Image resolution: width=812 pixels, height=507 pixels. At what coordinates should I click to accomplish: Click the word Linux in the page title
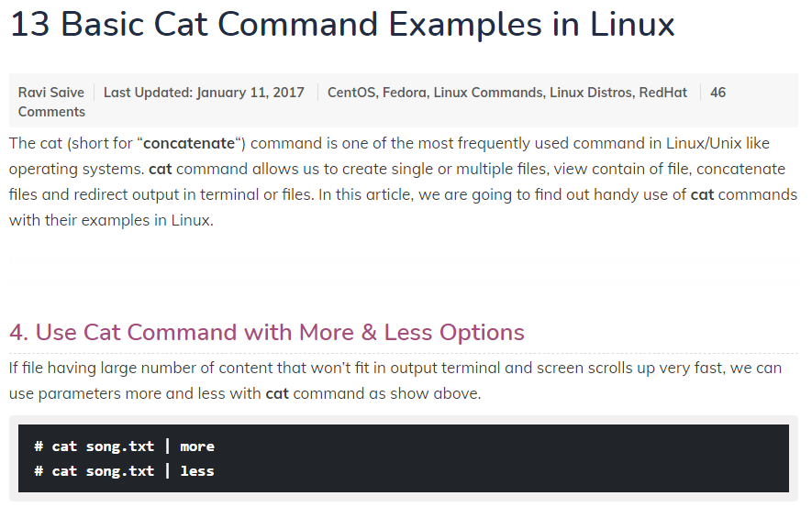coord(632,25)
